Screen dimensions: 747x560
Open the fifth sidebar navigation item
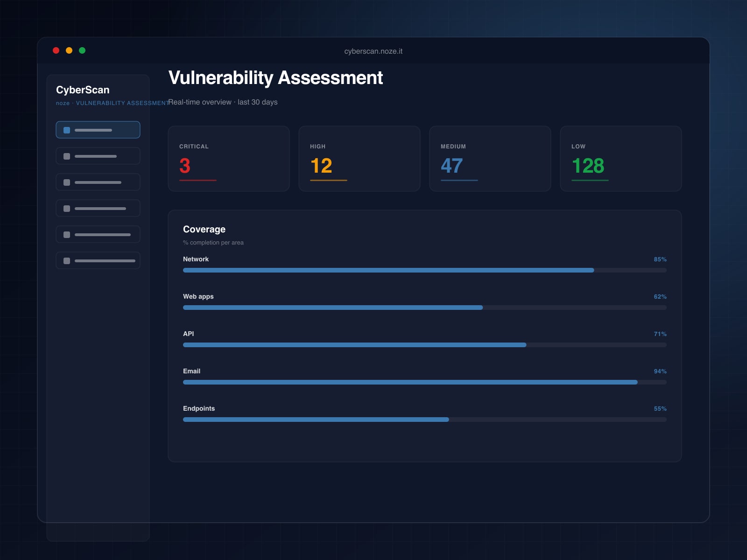click(x=98, y=235)
